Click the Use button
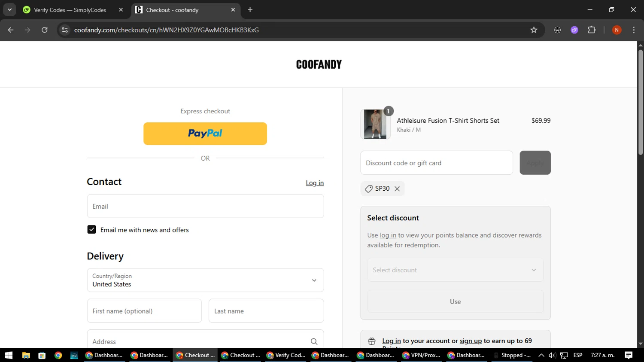Image resolution: width=644 pixels, height=362 pixels. [x=455, y=301]
